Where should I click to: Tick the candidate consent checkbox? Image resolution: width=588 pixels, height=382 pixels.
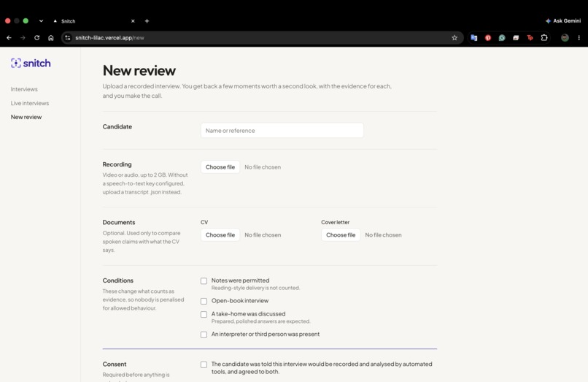(x=204, y=364)
